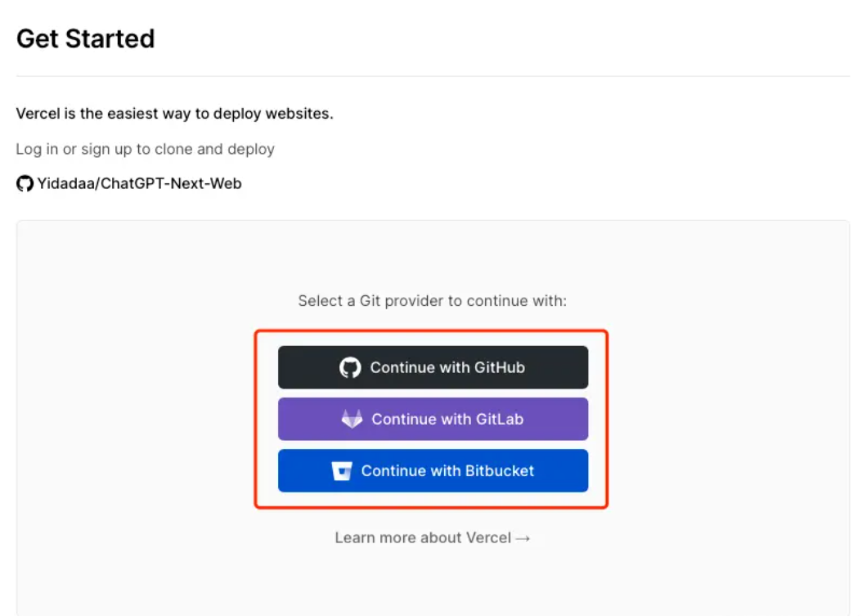The width and height of the screenshot is (862, 616).
Task: Select Continue with Bitbucket
Action: coord(433,471)
